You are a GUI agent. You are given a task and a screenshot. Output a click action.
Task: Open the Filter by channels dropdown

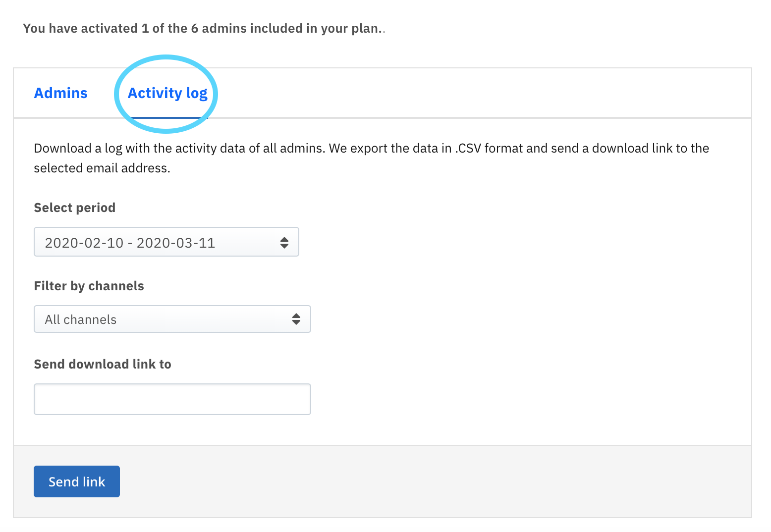(172, 319)
